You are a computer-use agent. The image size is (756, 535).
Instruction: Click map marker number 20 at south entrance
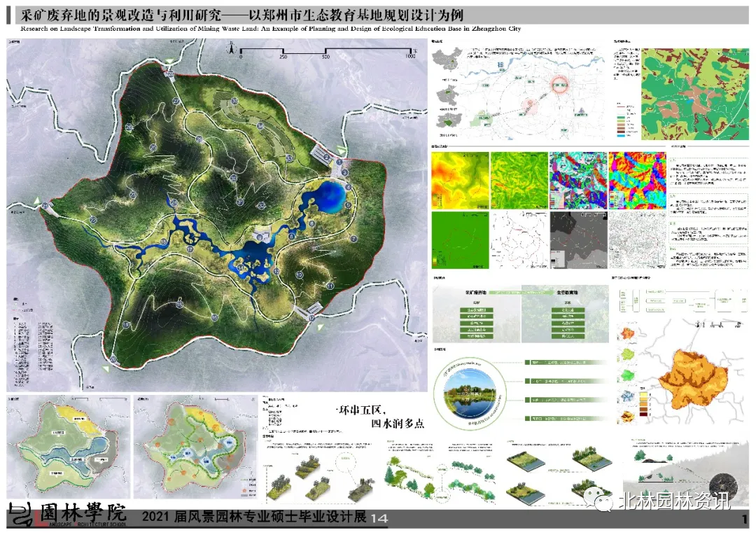(113, 359)
